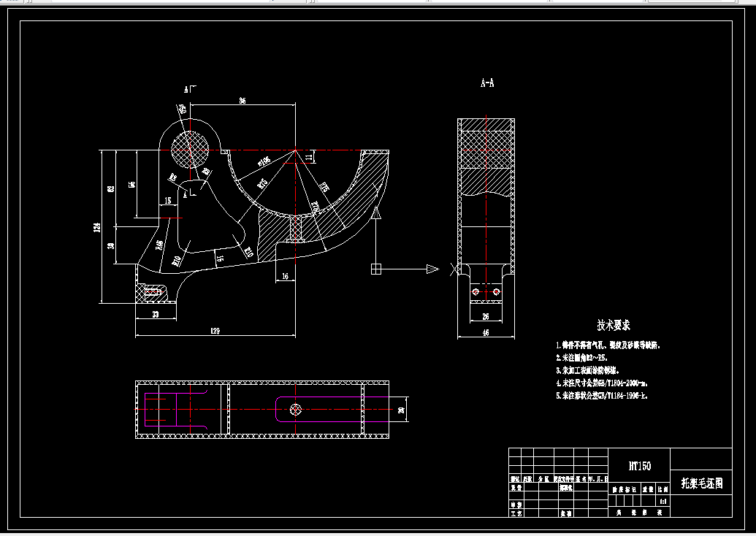Select the 46 width dimension in section A-A

[x=486, y=332]
